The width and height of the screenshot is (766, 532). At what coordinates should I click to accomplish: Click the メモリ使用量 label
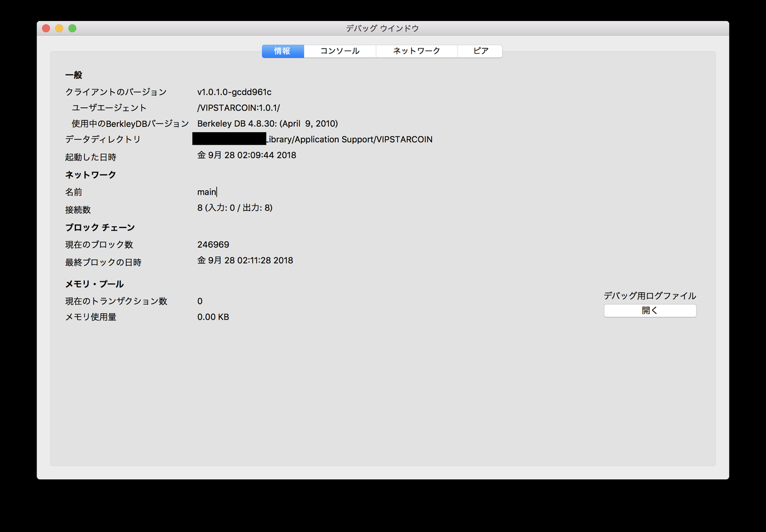click(90, 317)
